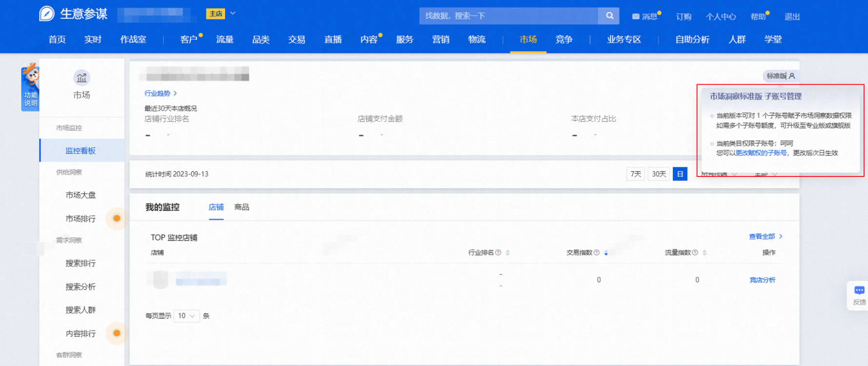The image size is (868, 366).
Task: Open 市场 navigation item
Action: (x=528, y=39)
